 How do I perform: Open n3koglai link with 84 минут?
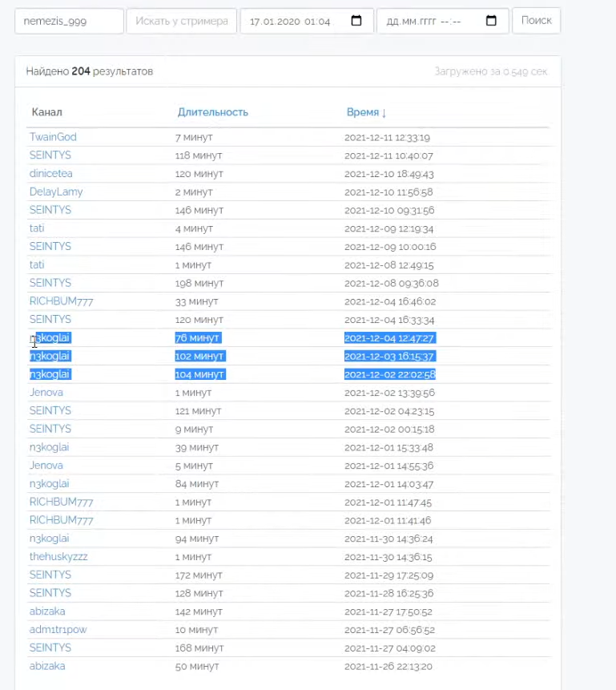tap(50, 484)
